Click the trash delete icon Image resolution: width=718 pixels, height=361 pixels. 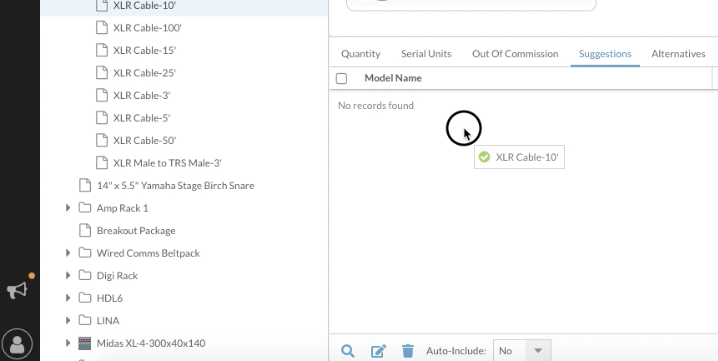[408, 351]
